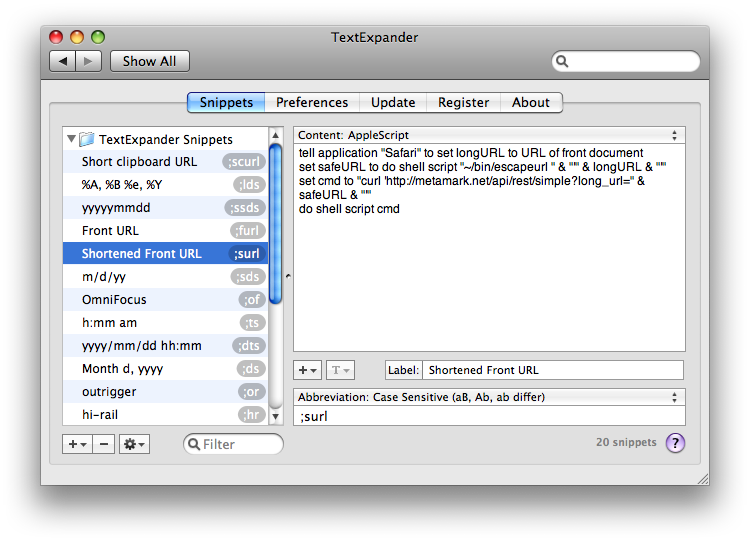Screen dimensions: 750x541
Task: Focus the toolbar search field
Action: [626, 61]
